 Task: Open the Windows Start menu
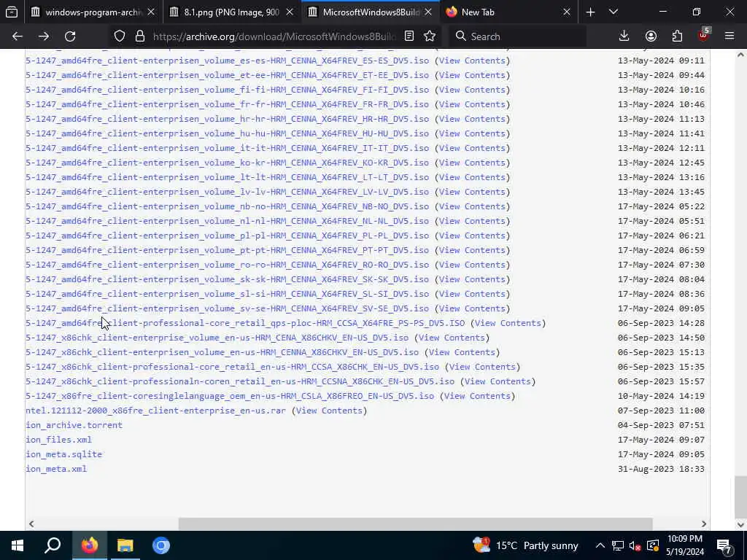pos(18,545)
